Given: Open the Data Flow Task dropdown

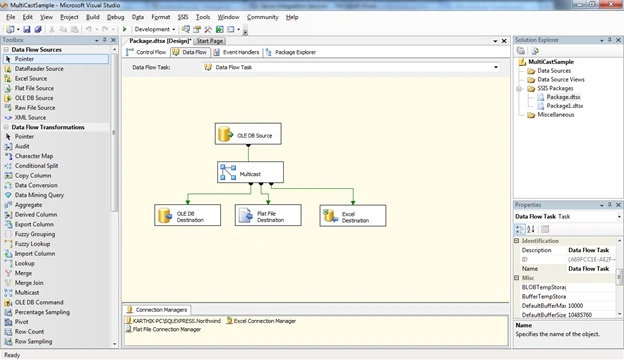Looking at the screenshot, I should (496, 67).
